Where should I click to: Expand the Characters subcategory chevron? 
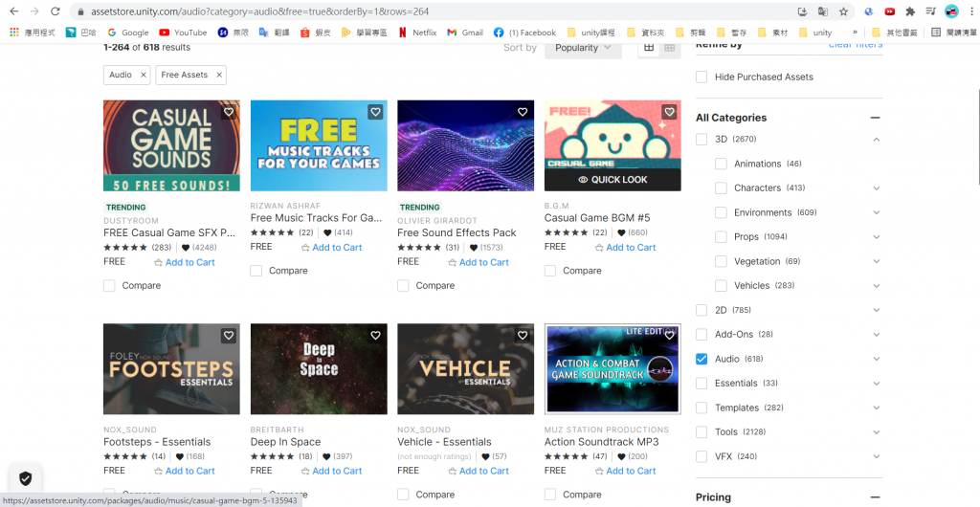coord(877,187)
